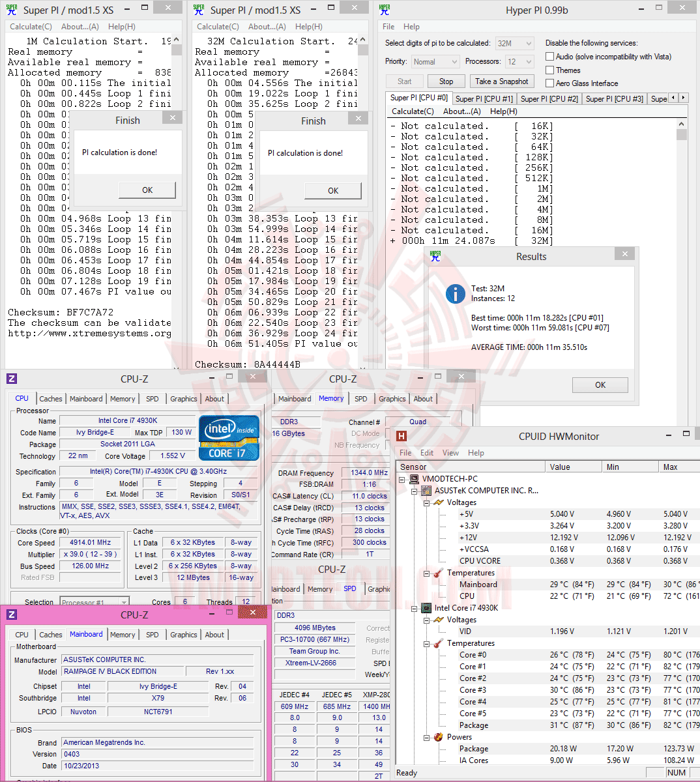Select the Core #3 temperature row
Viewport: 700px width, 782px height.
[547, 690]
